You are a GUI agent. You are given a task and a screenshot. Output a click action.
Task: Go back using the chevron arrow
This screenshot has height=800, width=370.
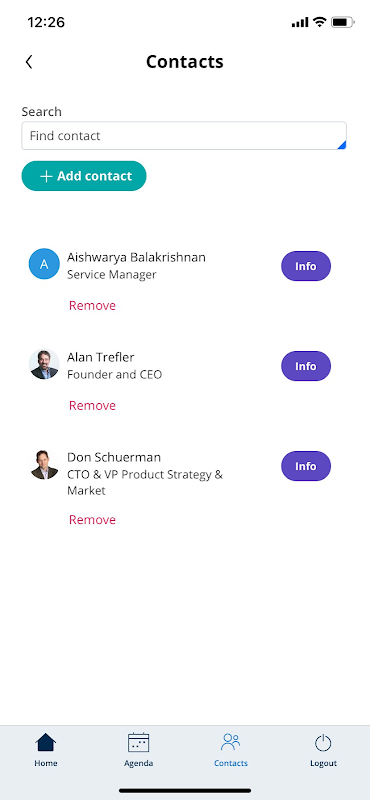[29, 62]
